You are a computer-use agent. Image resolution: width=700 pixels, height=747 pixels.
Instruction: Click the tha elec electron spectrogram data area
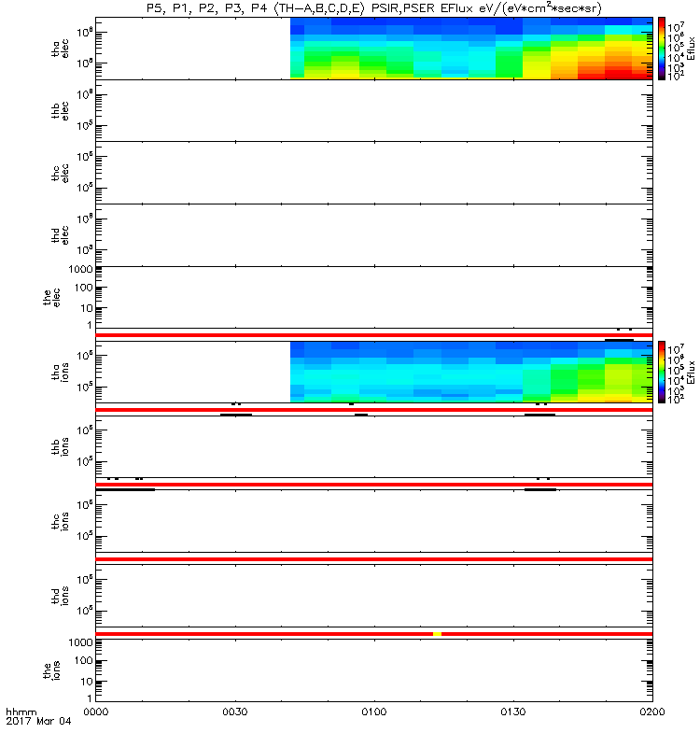click(471, 49)
